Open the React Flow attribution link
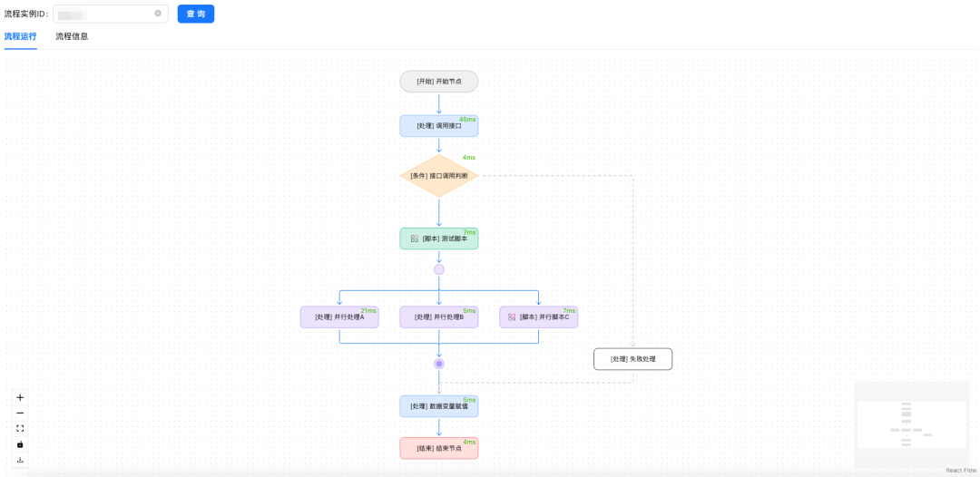Image resolution: width=980 pixels, height=477 pixels. pos(961,470)
